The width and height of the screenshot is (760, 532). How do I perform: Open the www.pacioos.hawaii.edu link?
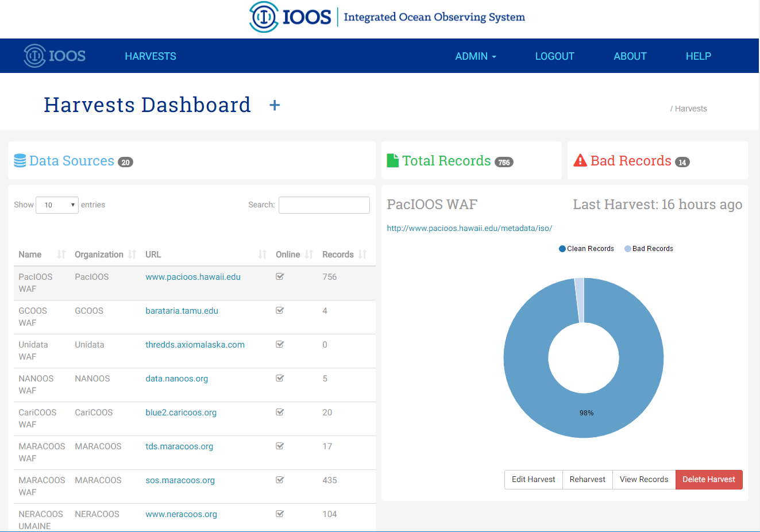(193, 277)
